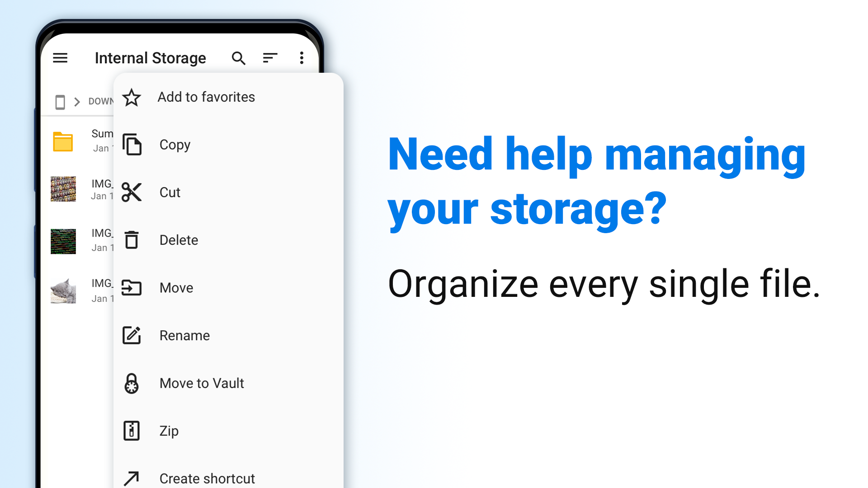Expand the Internal Storage breadcrumb
The height and width of the screenshot is (488, 868).
click(x=60, y=101)
